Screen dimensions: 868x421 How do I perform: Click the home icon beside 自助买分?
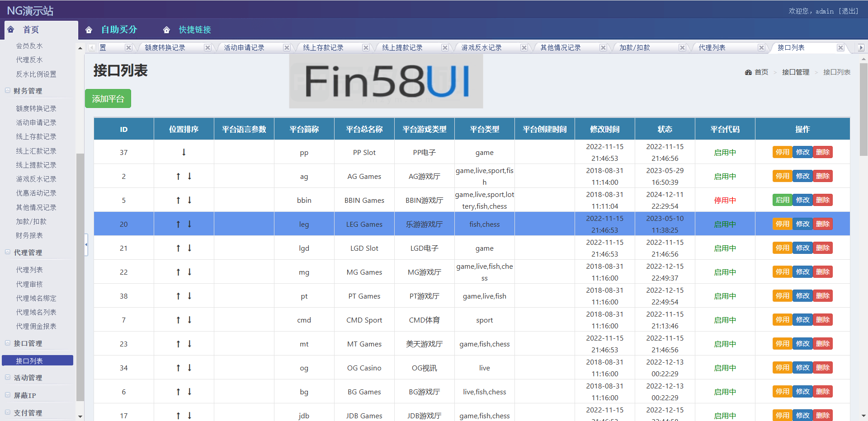(x=89, y=30)
